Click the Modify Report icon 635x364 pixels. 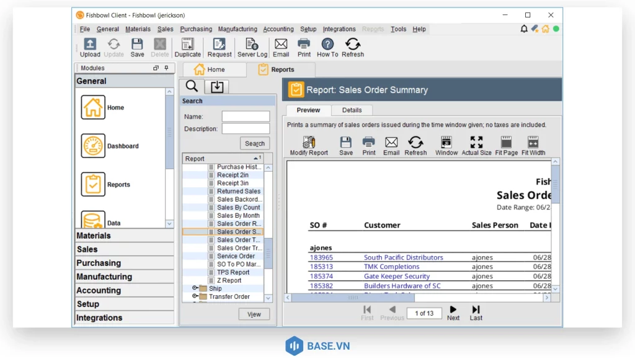coord(309,143)
